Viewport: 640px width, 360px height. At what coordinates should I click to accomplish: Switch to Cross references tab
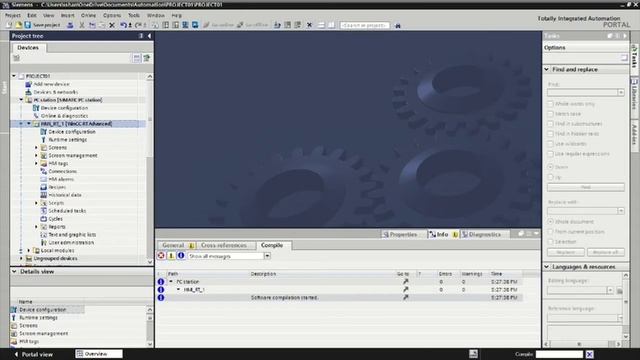[224, 245]
